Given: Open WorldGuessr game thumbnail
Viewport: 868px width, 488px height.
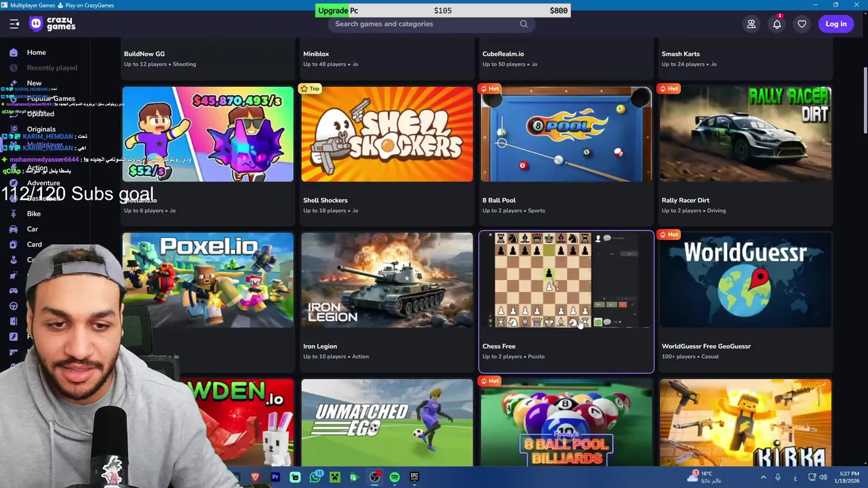Looking at the screenshot, I should pyautogui.click(x=745, y=280).
